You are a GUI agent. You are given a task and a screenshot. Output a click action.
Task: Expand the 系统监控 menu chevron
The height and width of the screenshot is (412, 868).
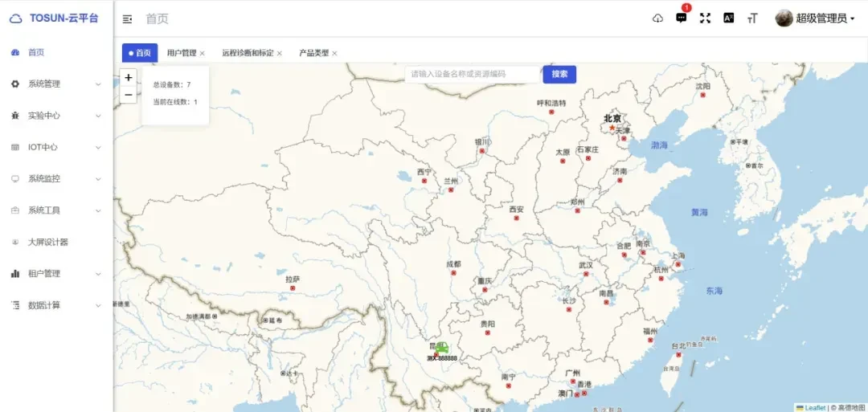click(99, 178)
